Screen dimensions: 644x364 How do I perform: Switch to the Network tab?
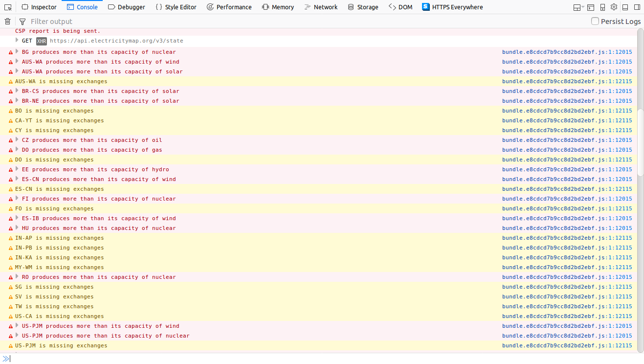pos(321,7)
